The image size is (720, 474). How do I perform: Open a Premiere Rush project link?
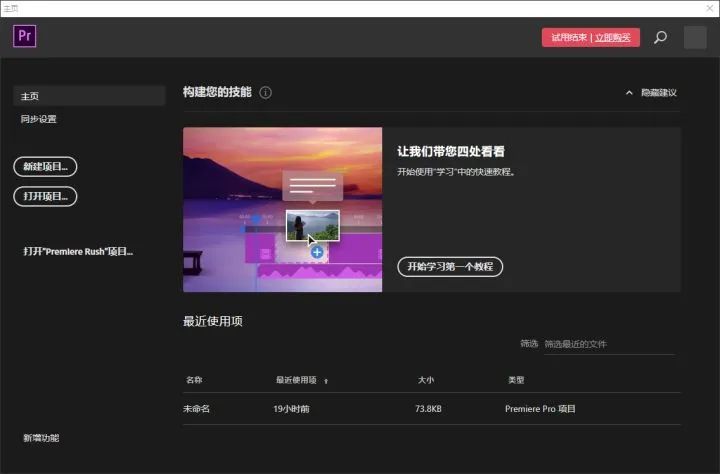(x=78, y=251)
